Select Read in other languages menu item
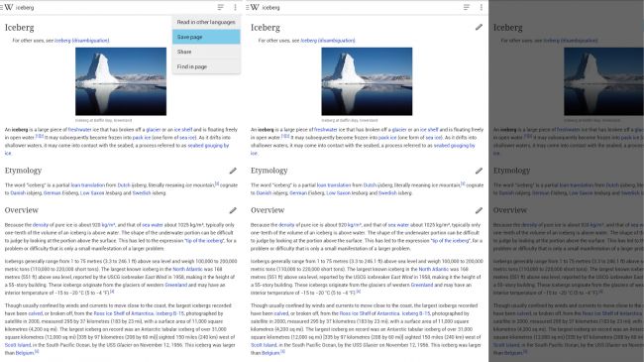 coord(206,22)
